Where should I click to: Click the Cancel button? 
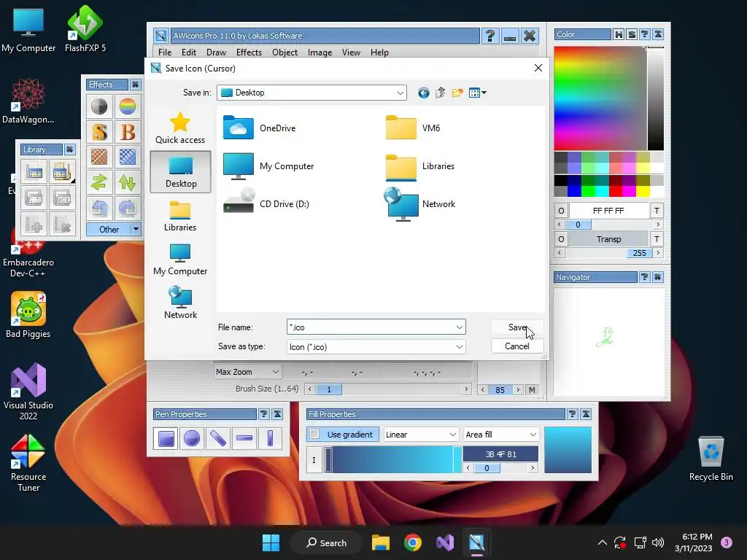pos(517,346)
